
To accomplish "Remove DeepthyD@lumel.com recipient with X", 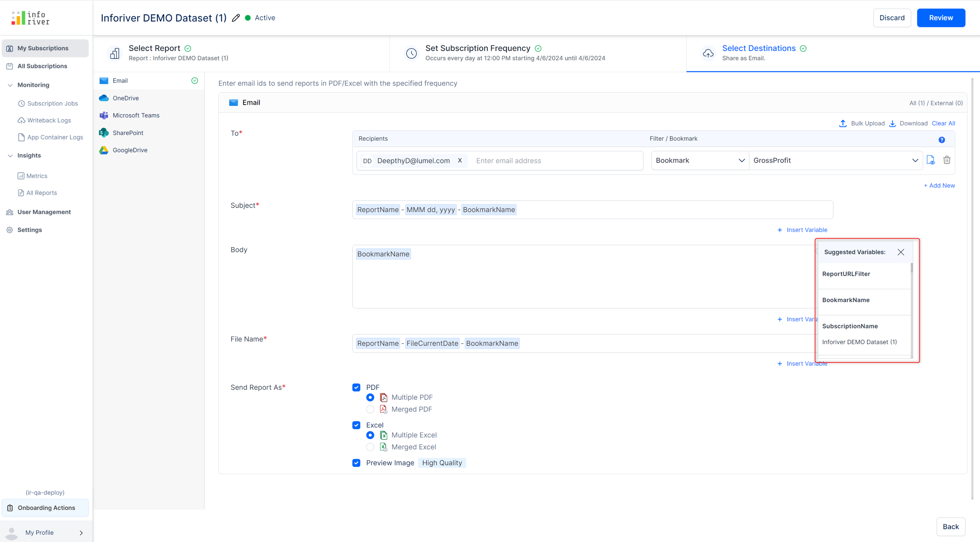I will click(x=460, y=161).
